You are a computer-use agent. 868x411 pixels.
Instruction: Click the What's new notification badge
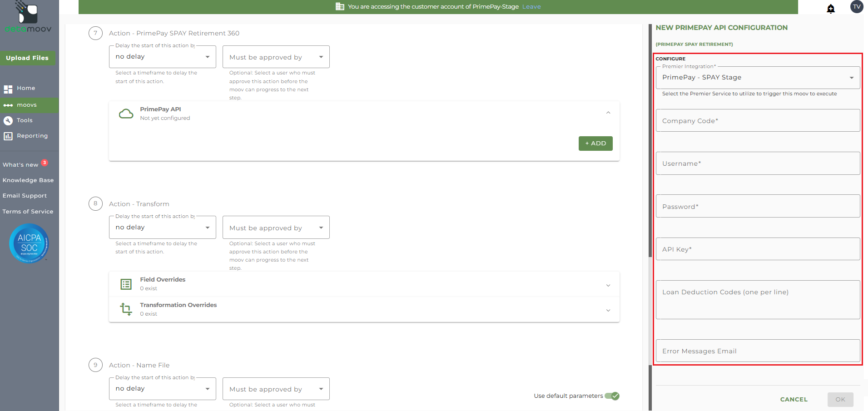45,163
